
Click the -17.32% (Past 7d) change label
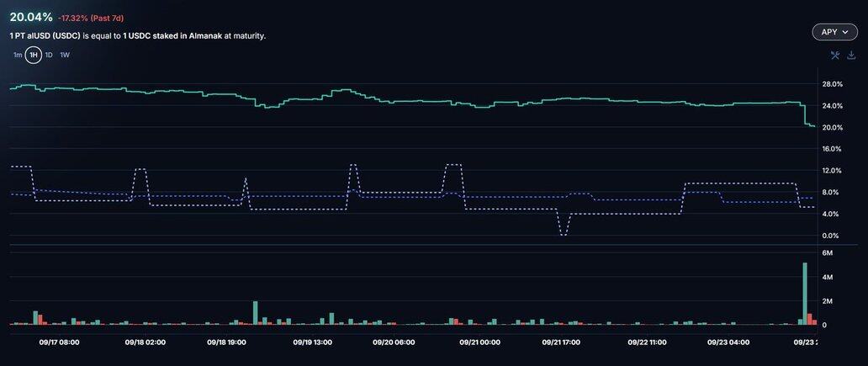point(91,18)
